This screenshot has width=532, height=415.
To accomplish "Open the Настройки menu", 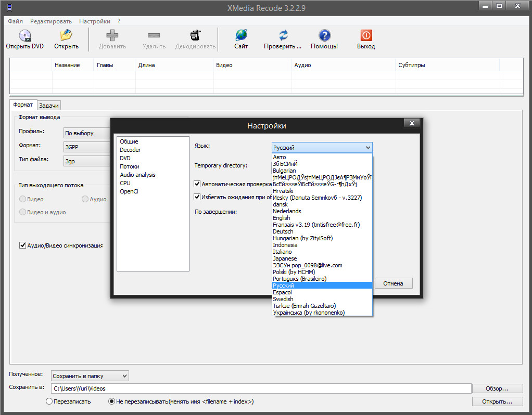I will (x=95, y=21).
